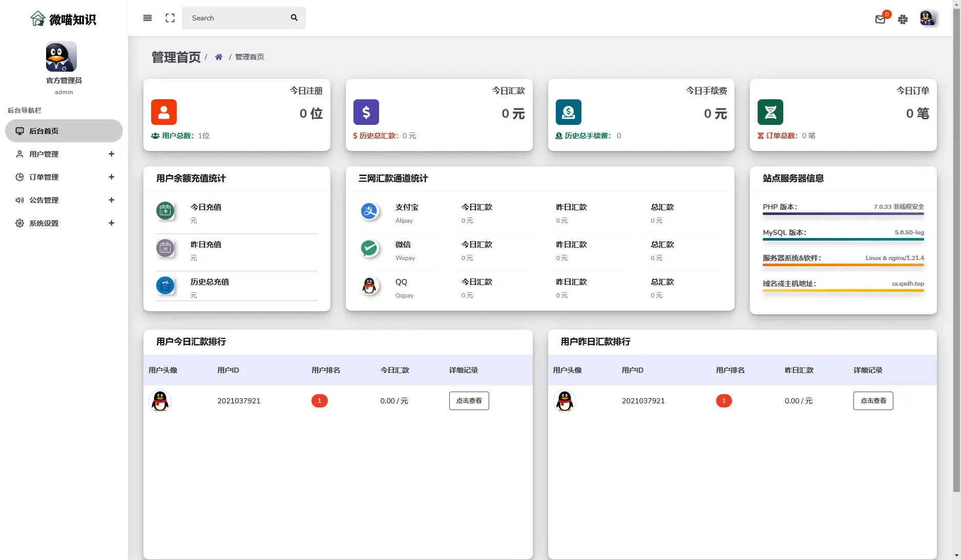Expand the 订单管理 plus arrow
The image size is (961, 560).
coord(111,177)
